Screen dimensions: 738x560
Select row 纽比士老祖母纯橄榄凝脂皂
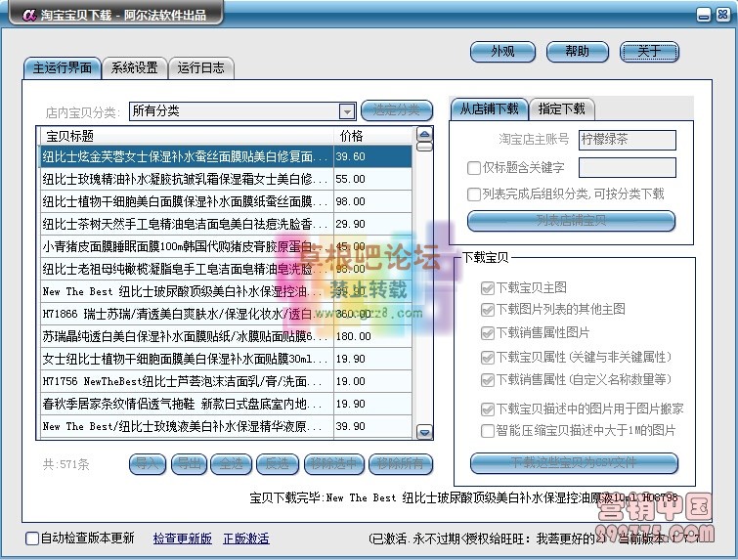[x=226, y=269]
